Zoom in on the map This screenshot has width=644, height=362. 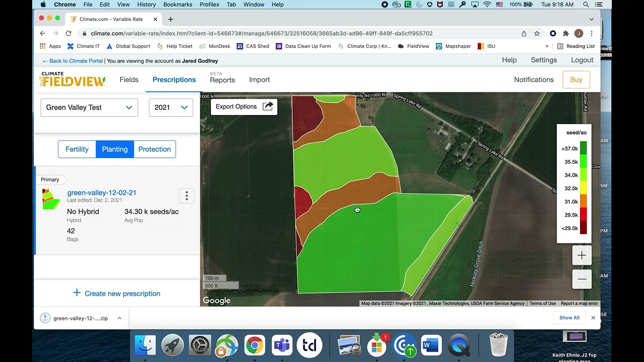pyautogui.click(x=582, y=255)
